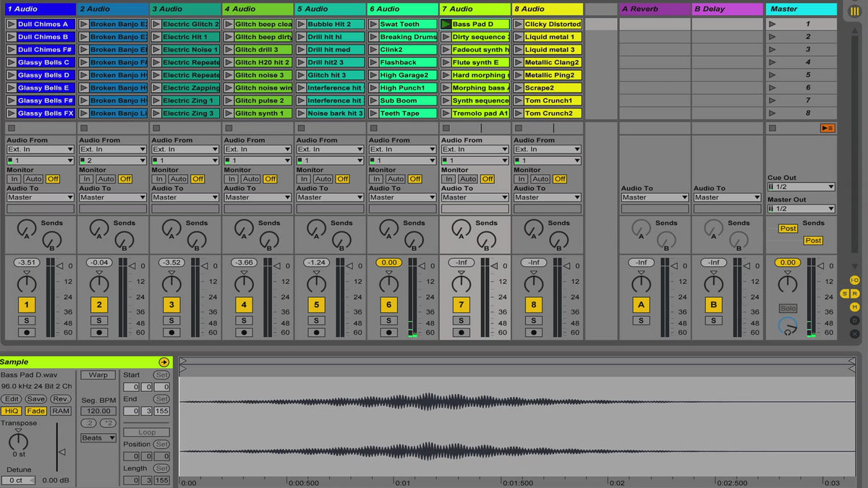Toggle the HiQ sample option
The height and width of the screenshot is (488, 868).
(x=11, y=411)
